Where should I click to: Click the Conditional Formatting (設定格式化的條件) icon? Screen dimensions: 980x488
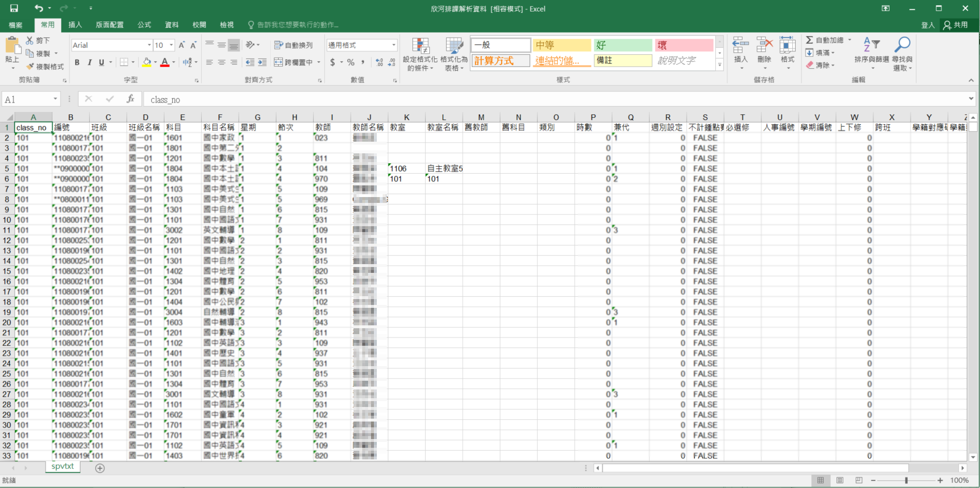pos(420,47)
